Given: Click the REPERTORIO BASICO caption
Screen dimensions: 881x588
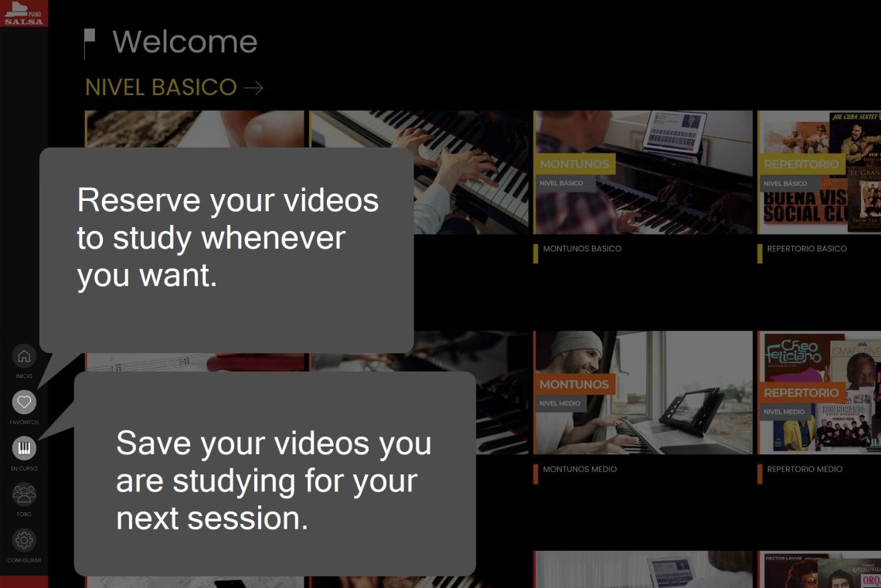Looking at the screenshot, I should (807, 249).
